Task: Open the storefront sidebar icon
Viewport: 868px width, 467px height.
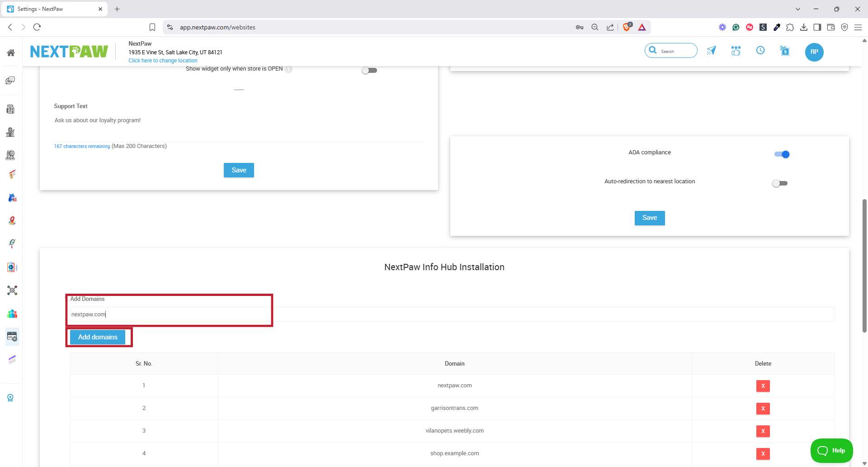Action: (10, 155)
